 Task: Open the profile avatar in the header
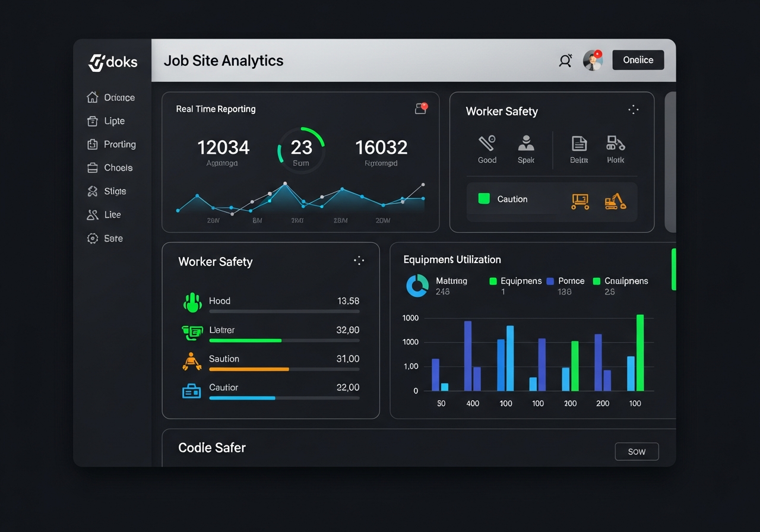pyautogui.click(x=593, y=60)
